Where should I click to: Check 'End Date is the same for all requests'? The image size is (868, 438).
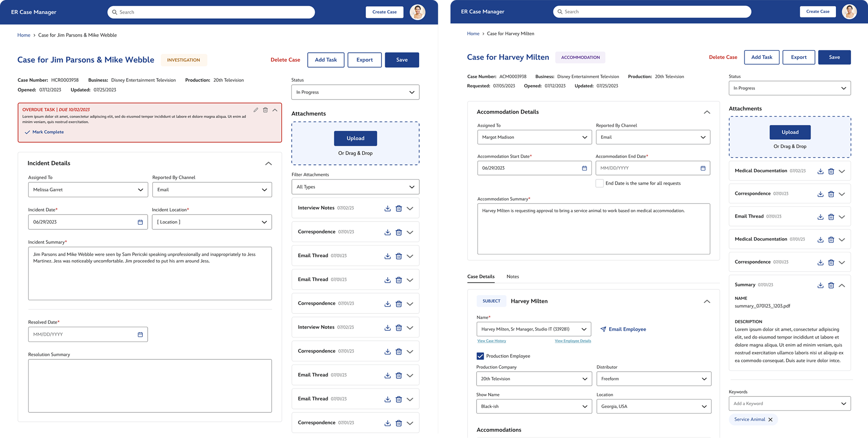[599, 183]
